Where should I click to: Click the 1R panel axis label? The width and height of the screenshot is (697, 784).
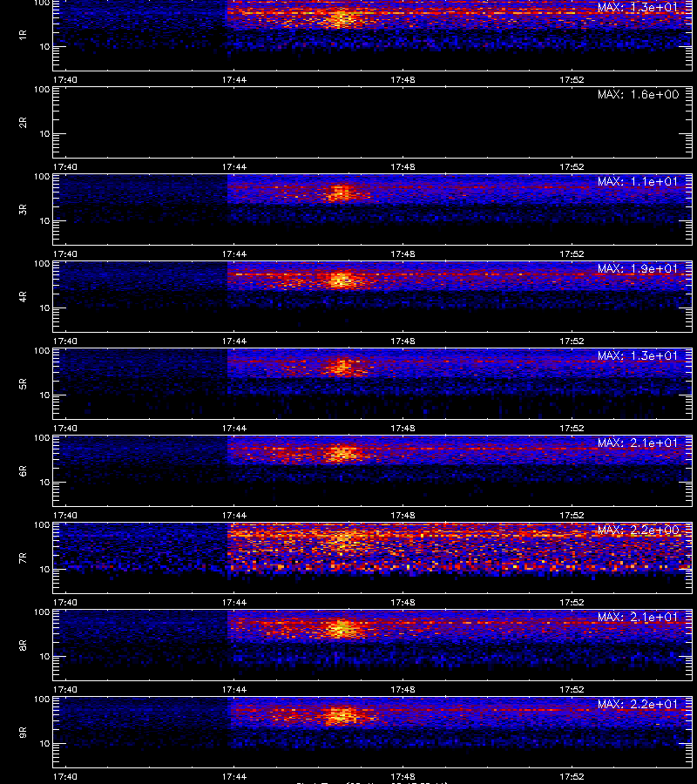pyautogui.click(x=23, y=35)
